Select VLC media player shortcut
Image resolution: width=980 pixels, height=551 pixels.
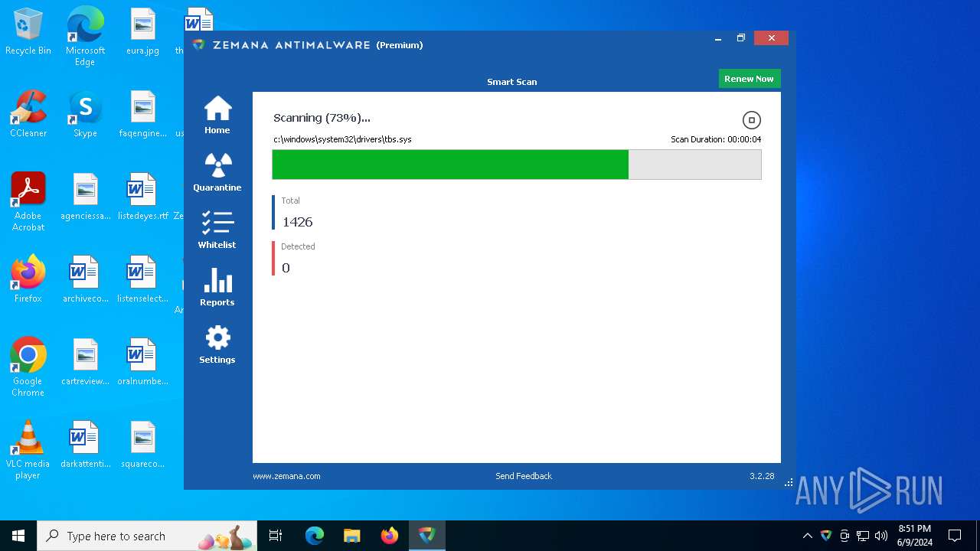(x=28, y=450)
